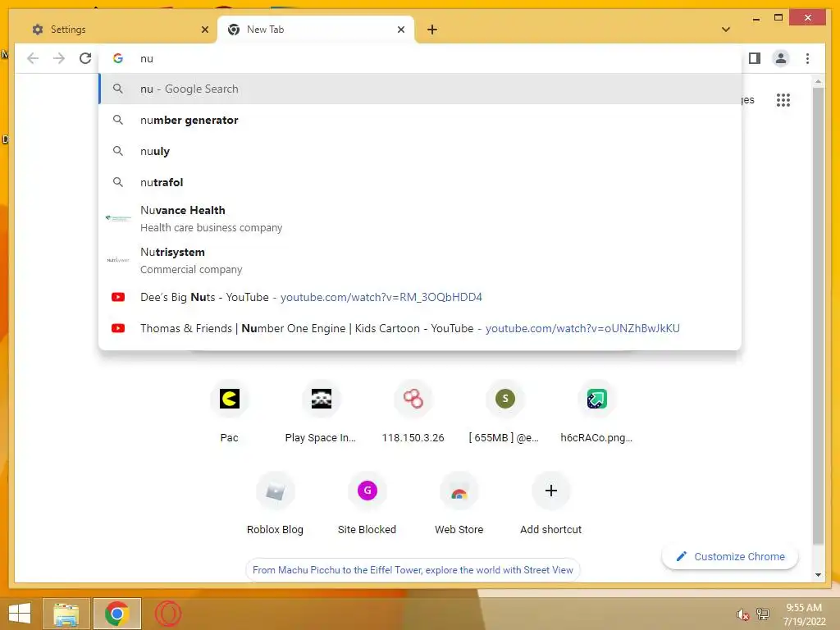Click the page scrollbar down arrow
This screenshot has width=840, height=630.
click(x=818, y=575)
